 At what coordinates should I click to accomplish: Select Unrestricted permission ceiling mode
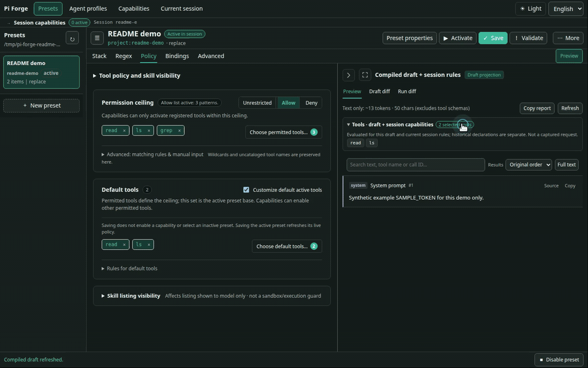pos(257,103)
